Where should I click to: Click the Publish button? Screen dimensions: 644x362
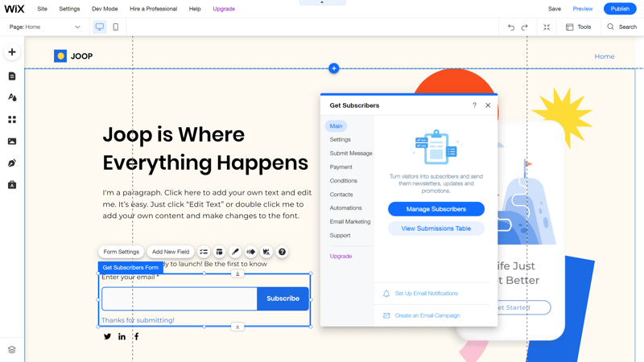(620, 9)
